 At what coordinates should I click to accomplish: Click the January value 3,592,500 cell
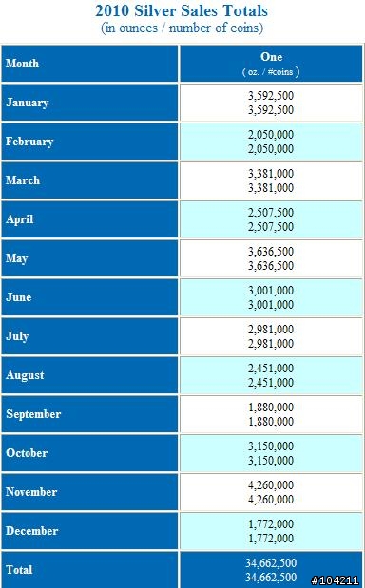271,103
